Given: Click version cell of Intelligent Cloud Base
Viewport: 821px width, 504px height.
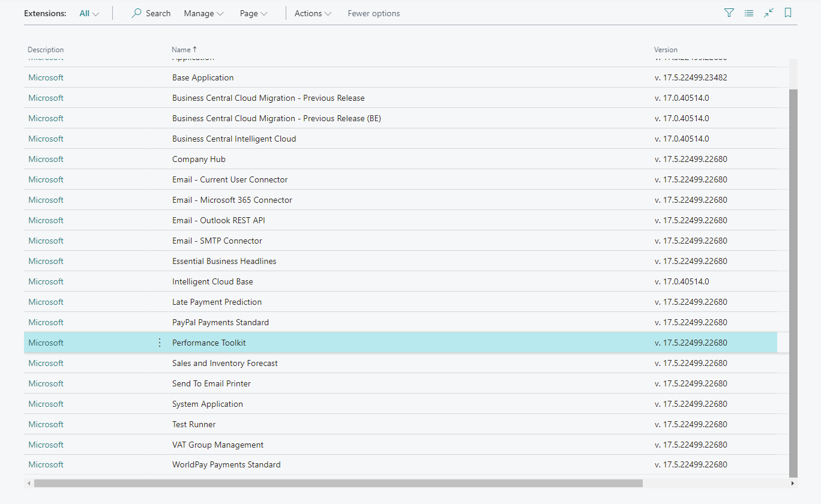Looking at the screenshot, I should coord(682,281).
